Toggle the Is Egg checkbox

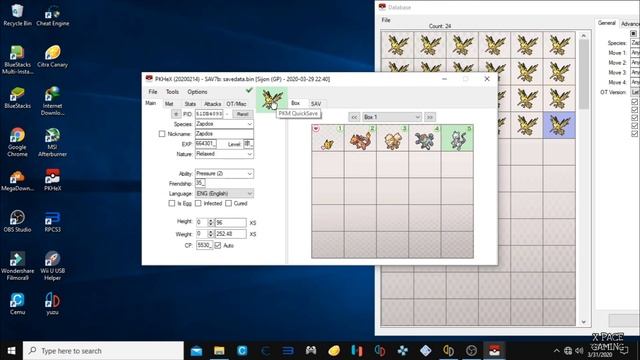coord(172,203)
